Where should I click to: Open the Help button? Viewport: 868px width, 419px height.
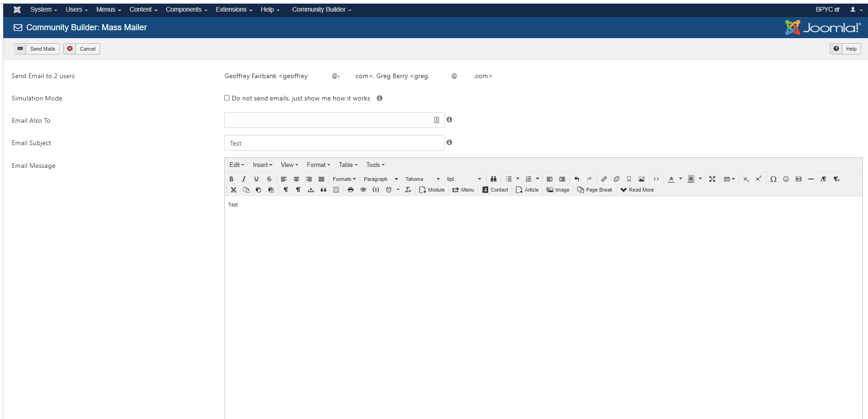pos(845,49)
